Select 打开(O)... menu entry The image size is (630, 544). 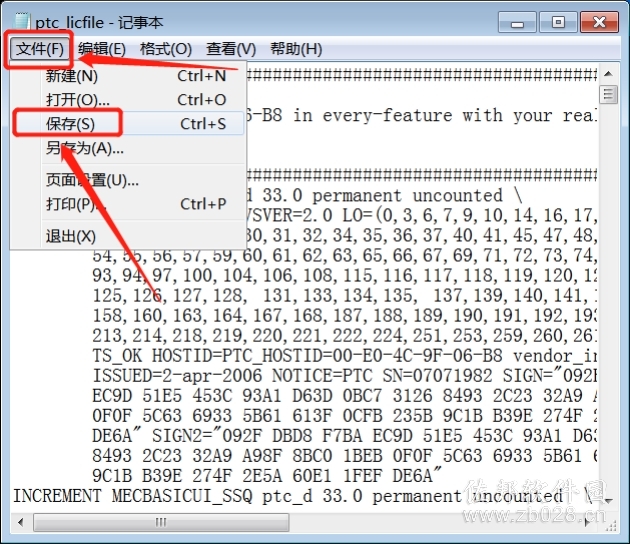tap(136, 100)
